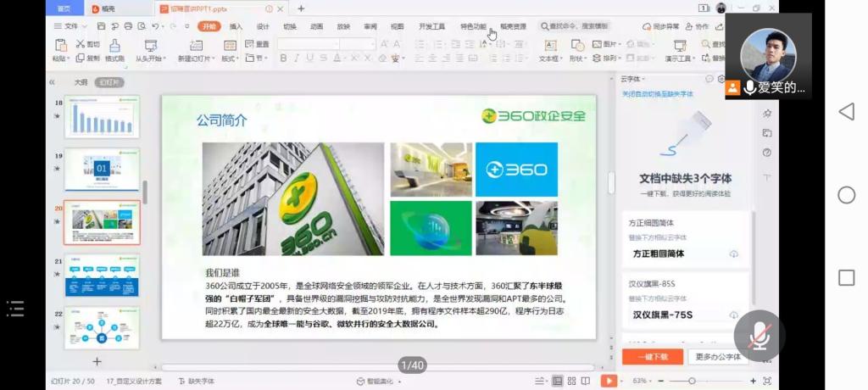
Task: Download the 方正粗圆简体 cloud font
Action: 734,254
